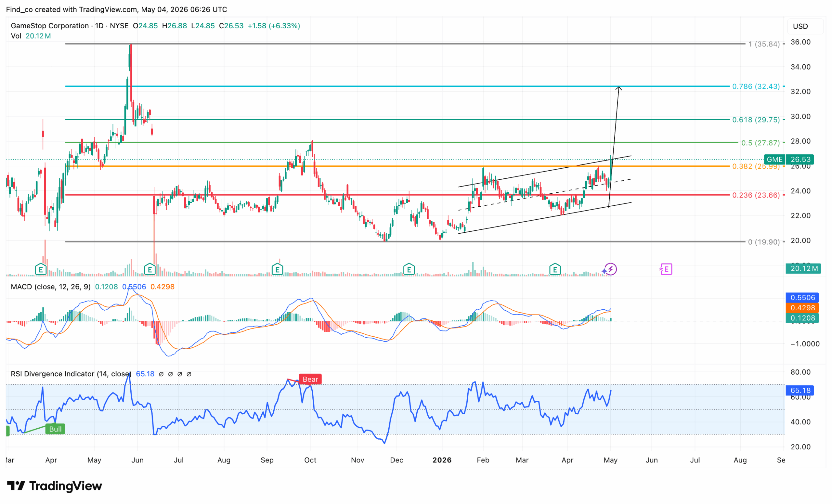Screen dimensions: 832x504
Task: Select the Fibonacci 0.618 (29.75) level label
Action: 756,120
